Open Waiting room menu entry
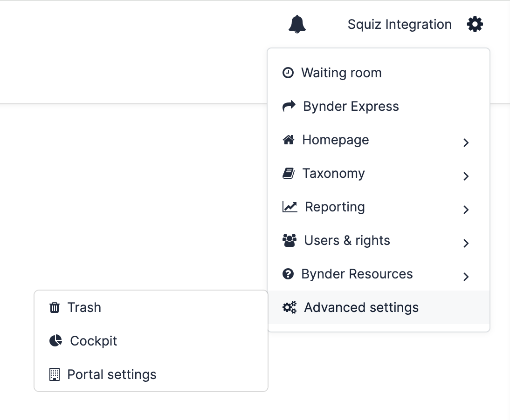This screenshot has width=510, height=420. click(x=379, y=73)
